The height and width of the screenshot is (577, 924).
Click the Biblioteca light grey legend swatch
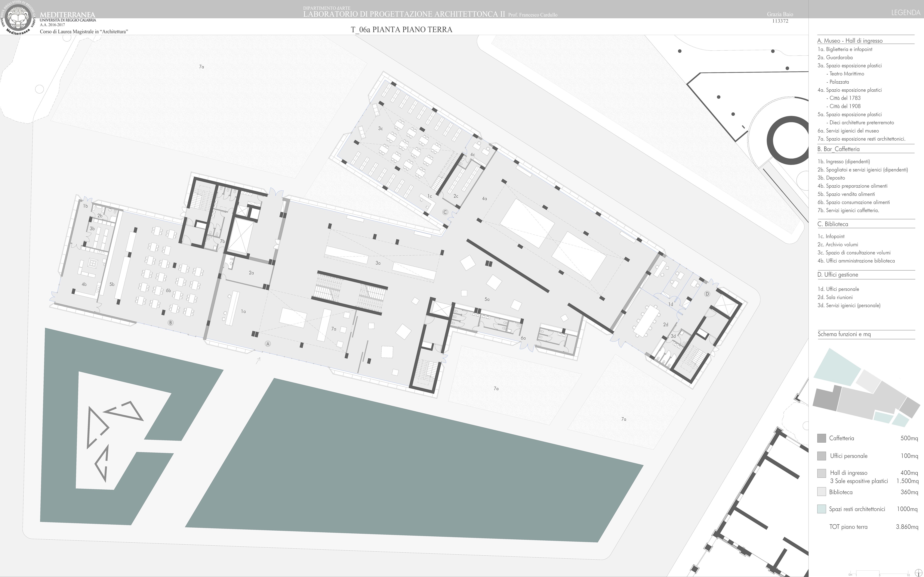click(x=821, y=492)
